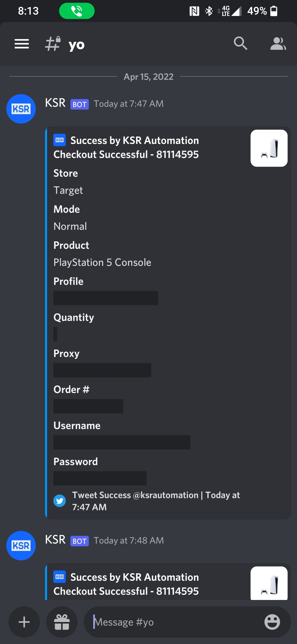Viewport: 297px width, 644px height.
Task: Tap the first KSR bot avatar
Action: coord(21,109)
